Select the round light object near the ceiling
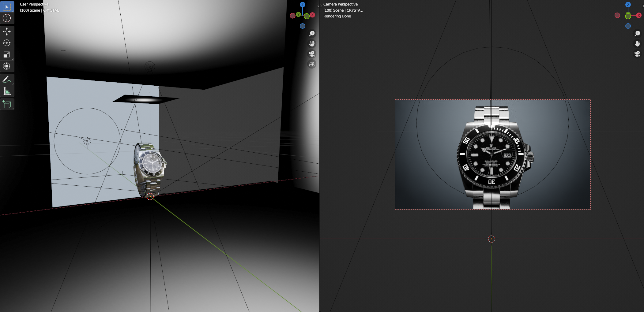644x312 pixels. [x=150, y=66]
